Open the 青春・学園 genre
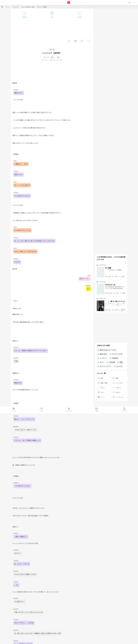This screenshot has width=138, height=644. (x=104, y=383)
